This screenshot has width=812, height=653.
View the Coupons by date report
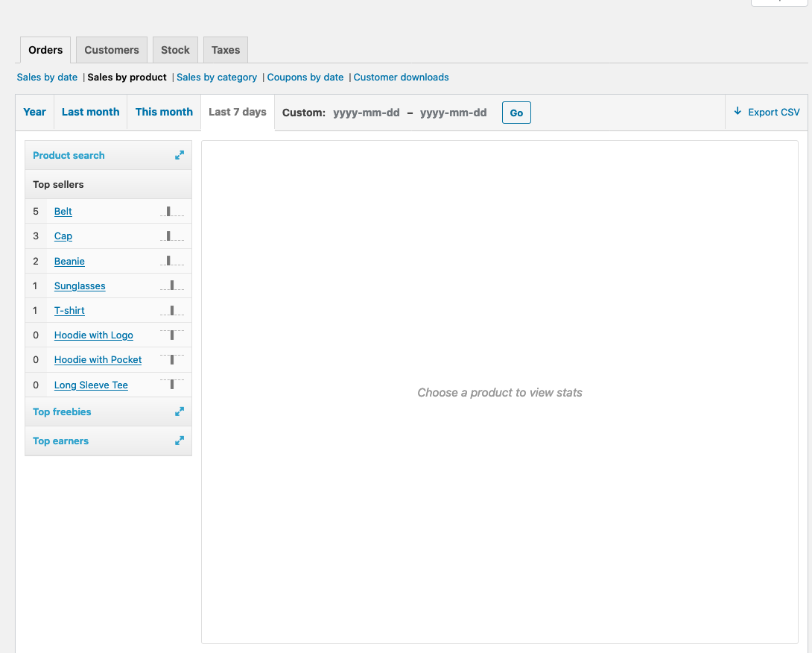click(305, 77)
